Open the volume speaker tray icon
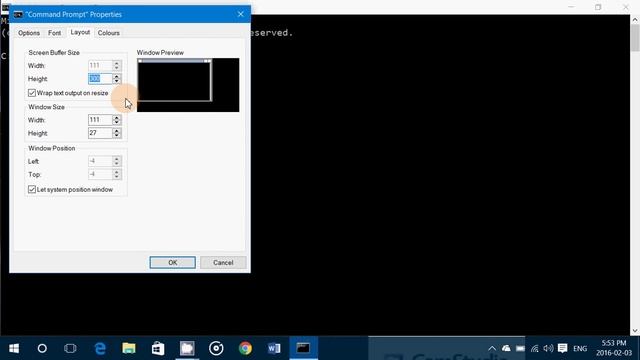The width and height of the screenshot is (640, 360). [548, 348]
